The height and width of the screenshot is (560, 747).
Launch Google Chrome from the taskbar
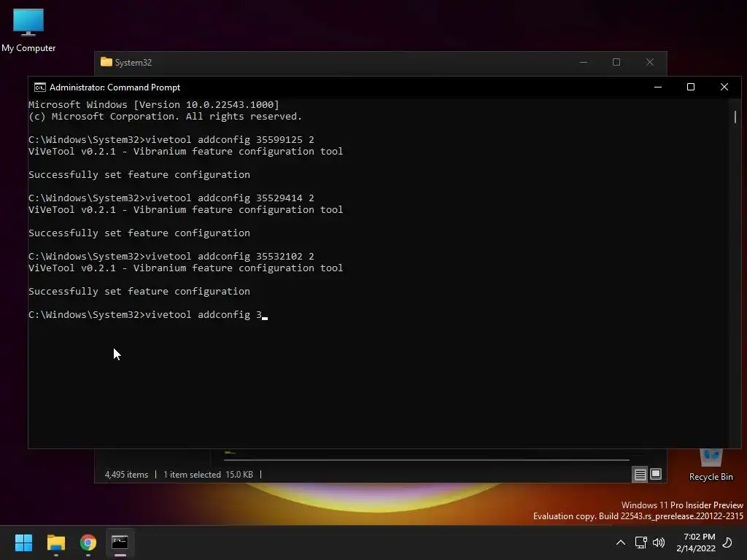[88, 542]
